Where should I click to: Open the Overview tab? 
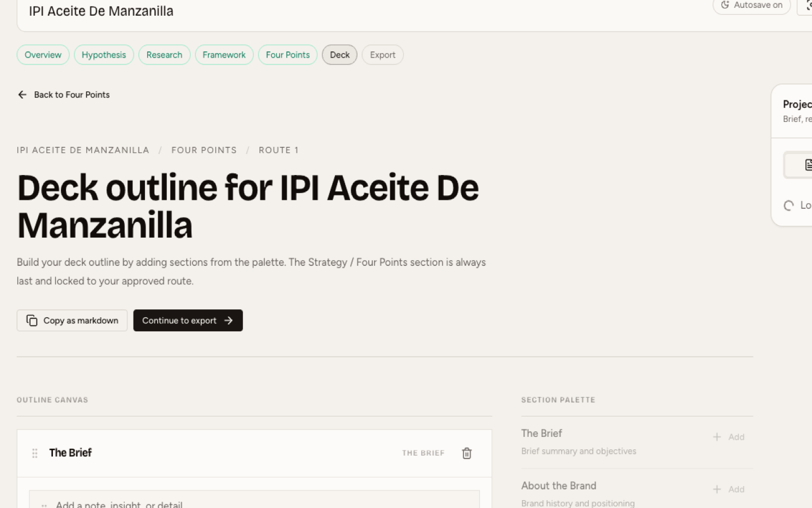pos(43,55)
